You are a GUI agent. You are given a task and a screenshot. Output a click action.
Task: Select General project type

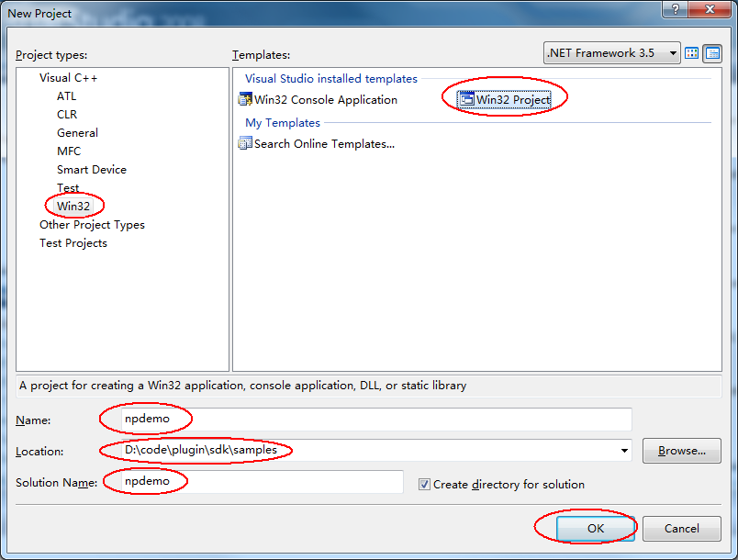pos(78,133)
